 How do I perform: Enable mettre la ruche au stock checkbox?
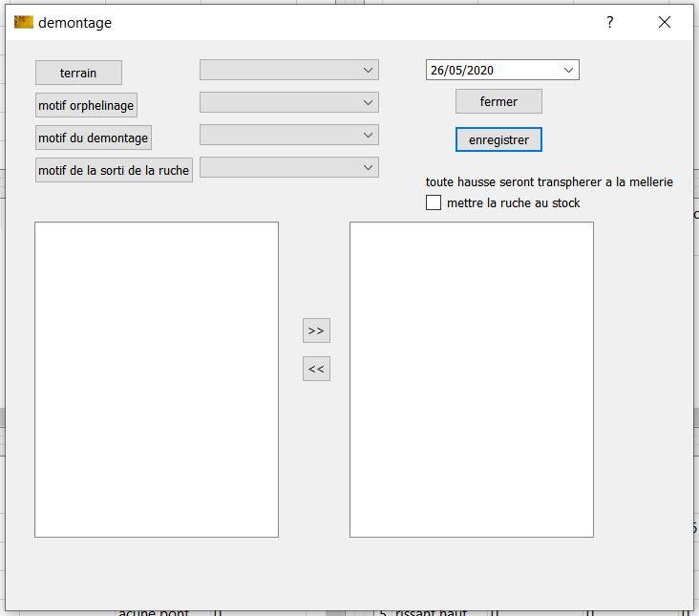(x=434, y=202)
